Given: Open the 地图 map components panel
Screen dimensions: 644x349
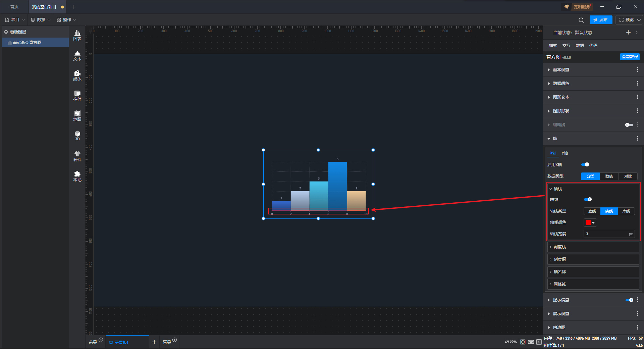Looking at the screenshot, I should pos(77,116).
